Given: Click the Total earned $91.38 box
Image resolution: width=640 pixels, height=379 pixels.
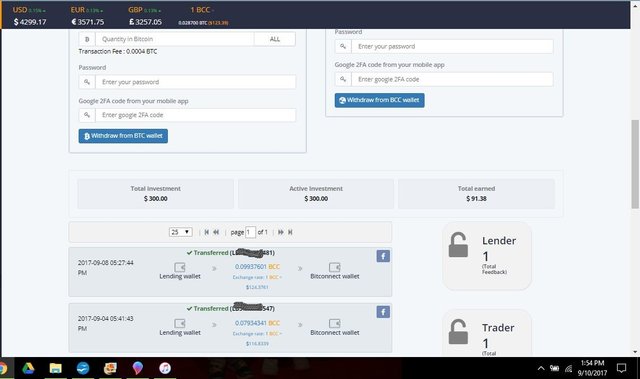Looking at the screenshot, I should 476,194.
